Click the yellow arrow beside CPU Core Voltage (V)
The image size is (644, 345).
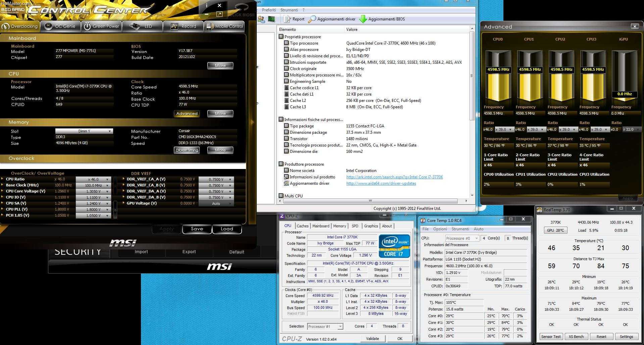3,191
